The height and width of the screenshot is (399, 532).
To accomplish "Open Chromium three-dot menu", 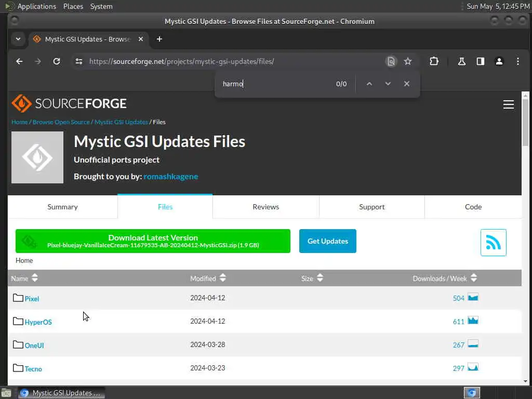I will tap(518, 61).
